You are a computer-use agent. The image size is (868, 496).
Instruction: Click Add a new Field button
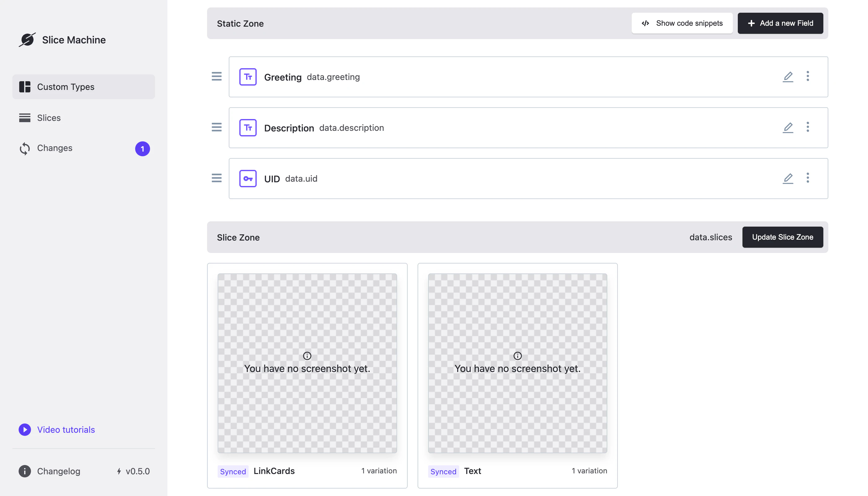(x=780, y=23)
